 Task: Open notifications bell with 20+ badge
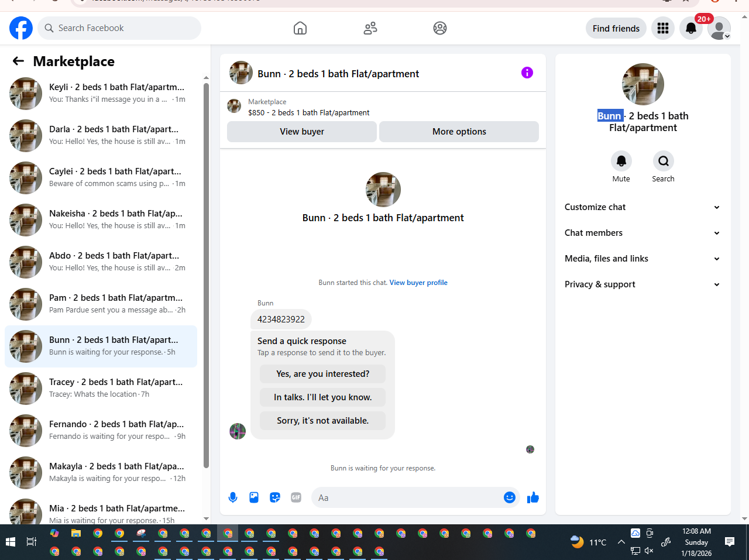[x=691, y=28]
